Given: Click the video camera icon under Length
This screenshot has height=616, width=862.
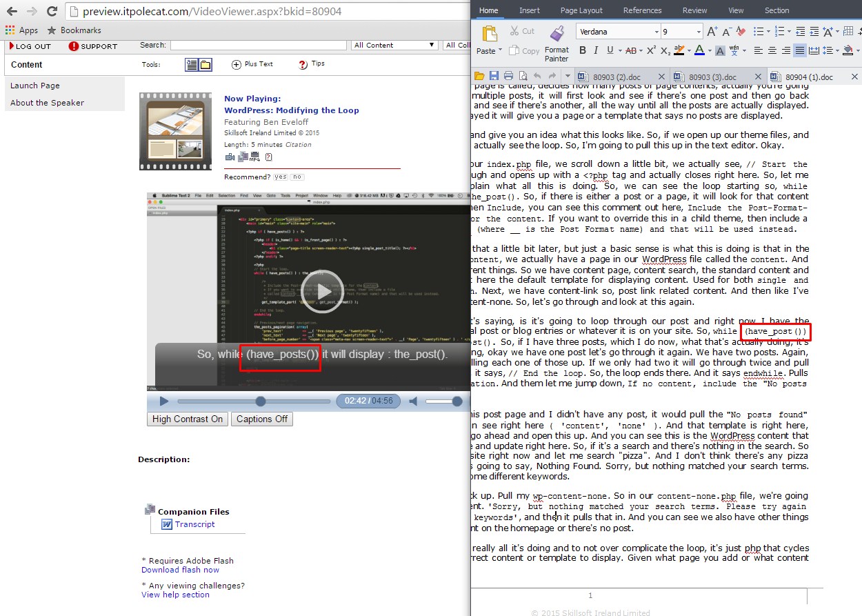Looking at the screenshot, I should 230,157.
